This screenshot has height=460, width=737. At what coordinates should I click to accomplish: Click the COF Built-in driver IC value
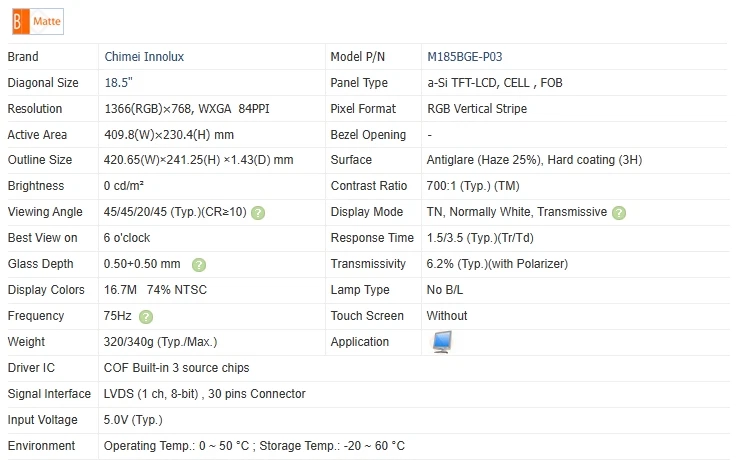[x=176, y=368]
